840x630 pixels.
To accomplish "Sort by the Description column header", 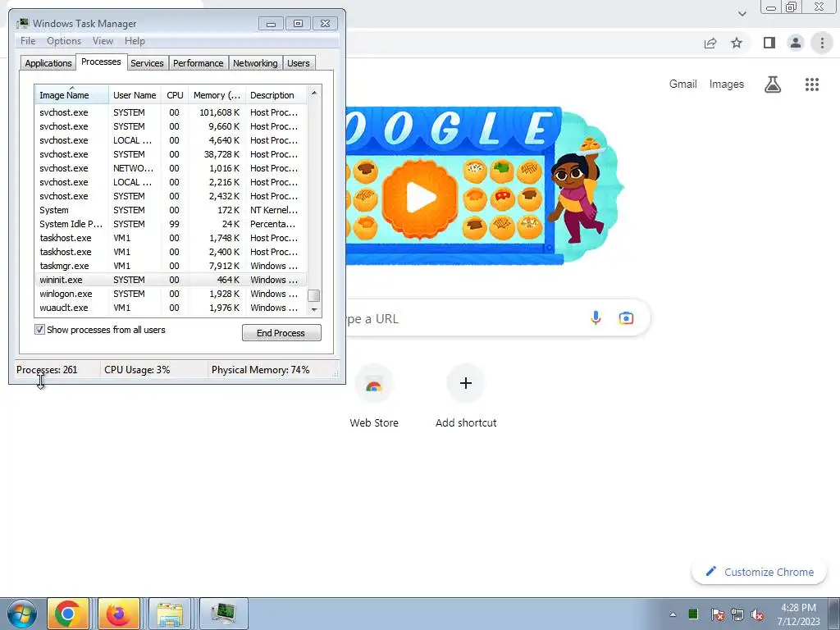I will pyautogui.click(x=276, y=95).
